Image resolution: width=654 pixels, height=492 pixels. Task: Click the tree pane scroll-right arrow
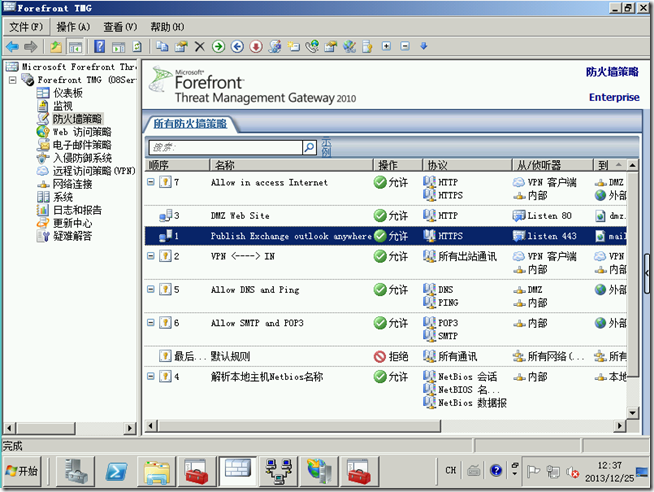(130, 428)
